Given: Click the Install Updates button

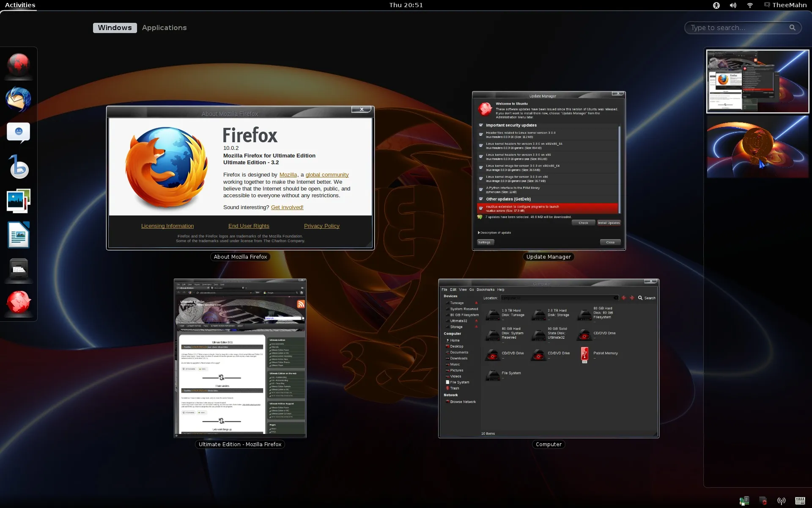Looking at the screenshot, I should (x=609, y=223).
